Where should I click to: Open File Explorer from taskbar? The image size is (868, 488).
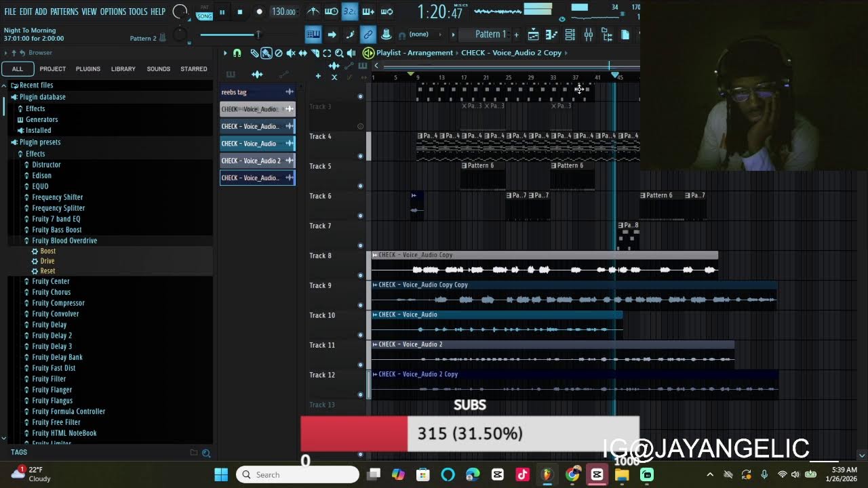pos(622,474)
